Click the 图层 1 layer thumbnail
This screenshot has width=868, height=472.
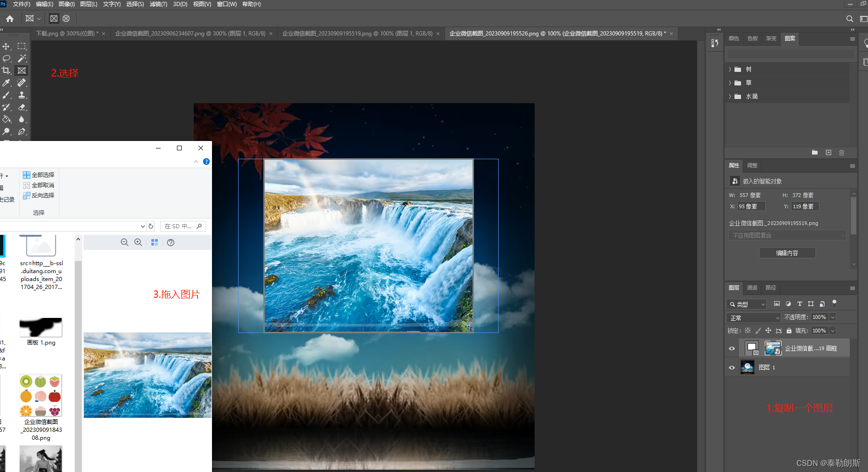coord(748,368)
